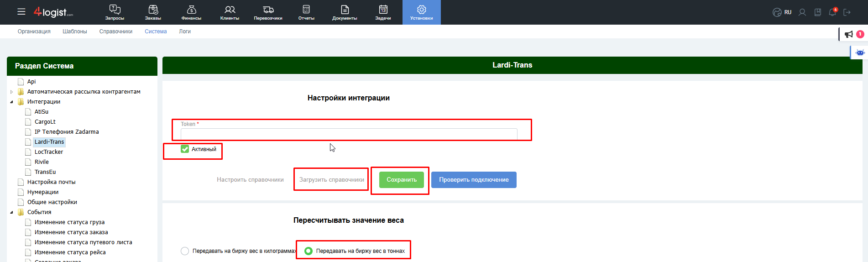This screenshot has width=868, height=262.
Task: Open the hamburger main menu
Action: (21, 12)
